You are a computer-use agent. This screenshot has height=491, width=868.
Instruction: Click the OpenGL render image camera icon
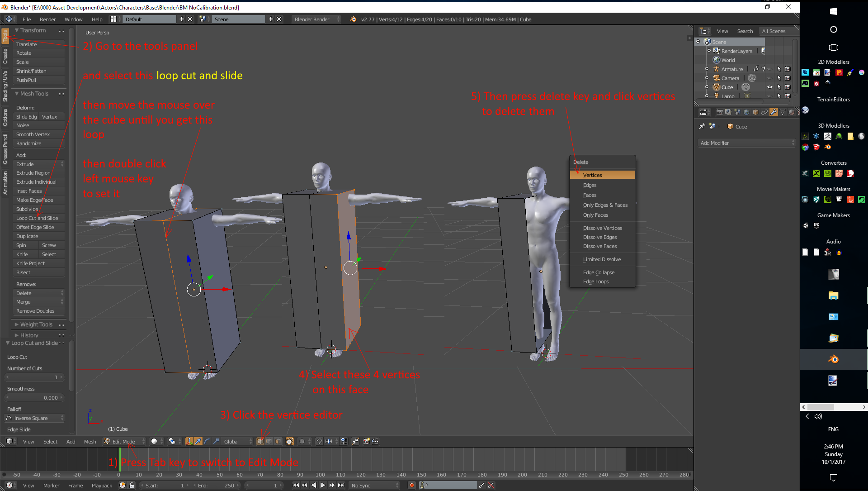click(367, 441)
